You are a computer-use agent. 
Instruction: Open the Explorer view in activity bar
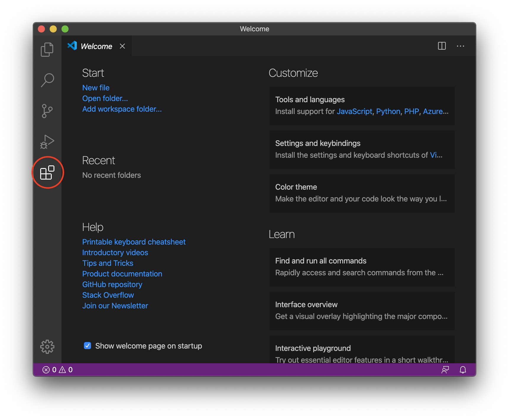pos(47,49)
